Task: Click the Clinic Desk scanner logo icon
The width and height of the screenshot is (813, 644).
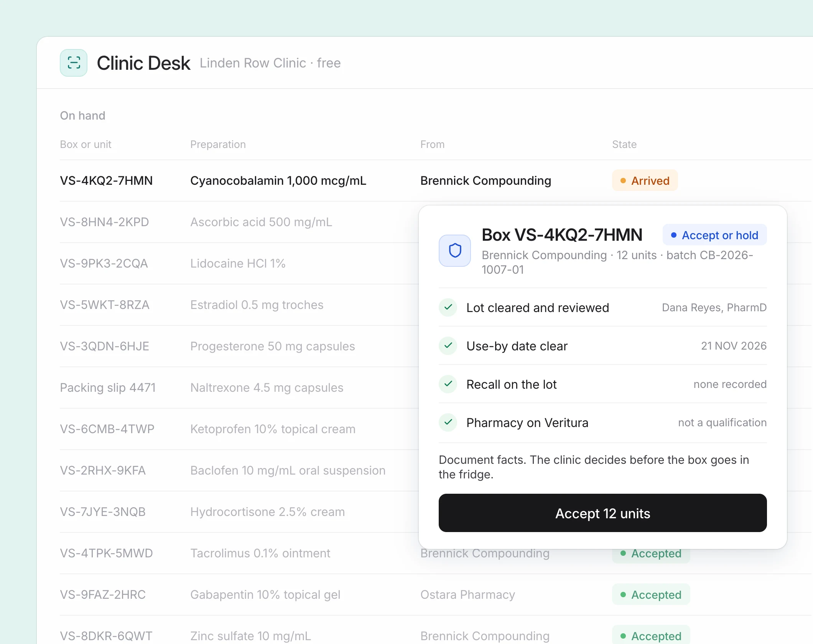Action: (74, 63)
